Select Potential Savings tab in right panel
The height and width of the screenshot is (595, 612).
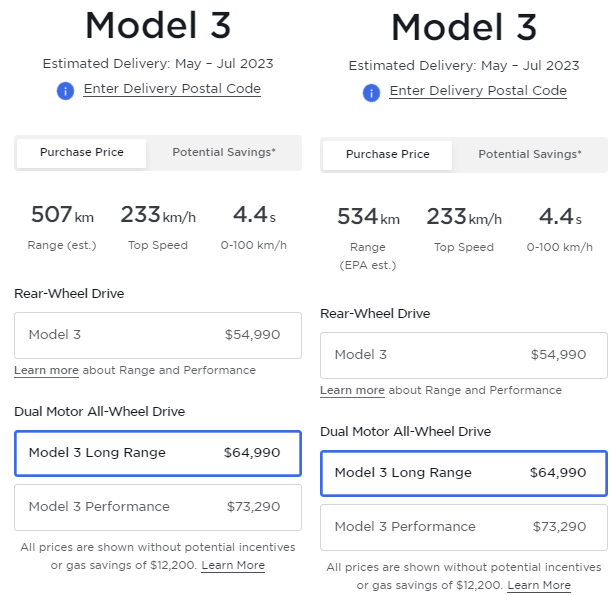[x=530, y=155]
